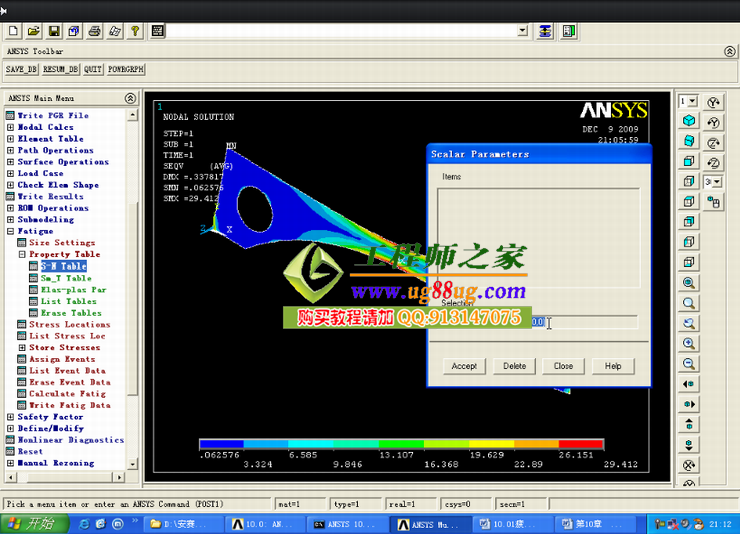Expand the Nodal Calcs tree node
The width and height of the screenshot is (740, 534).
10,127
